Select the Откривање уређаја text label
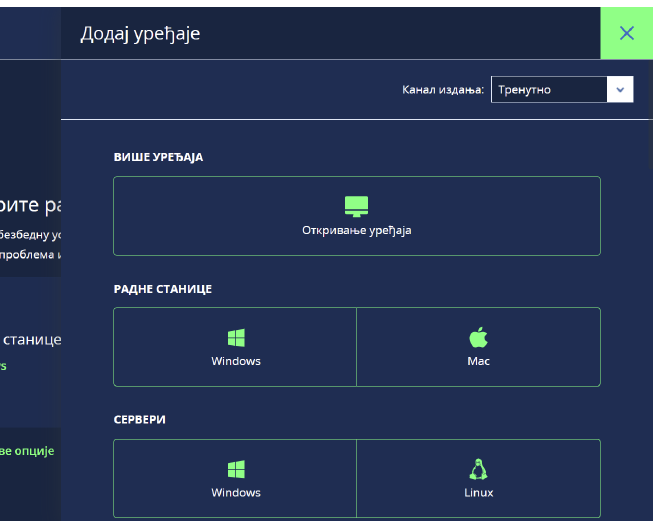This screenshot has width=658, height=529. pyautogui.click(x=356, y=230)
